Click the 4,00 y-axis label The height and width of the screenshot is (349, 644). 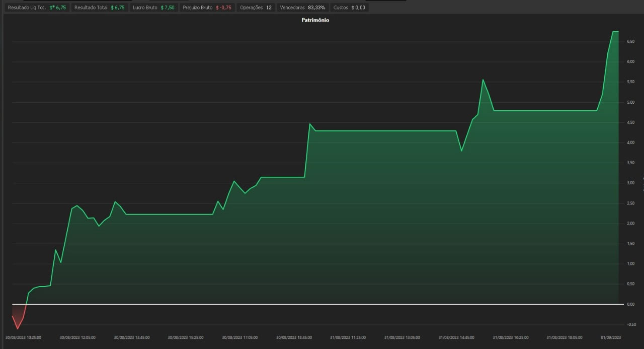pos(631,143)
